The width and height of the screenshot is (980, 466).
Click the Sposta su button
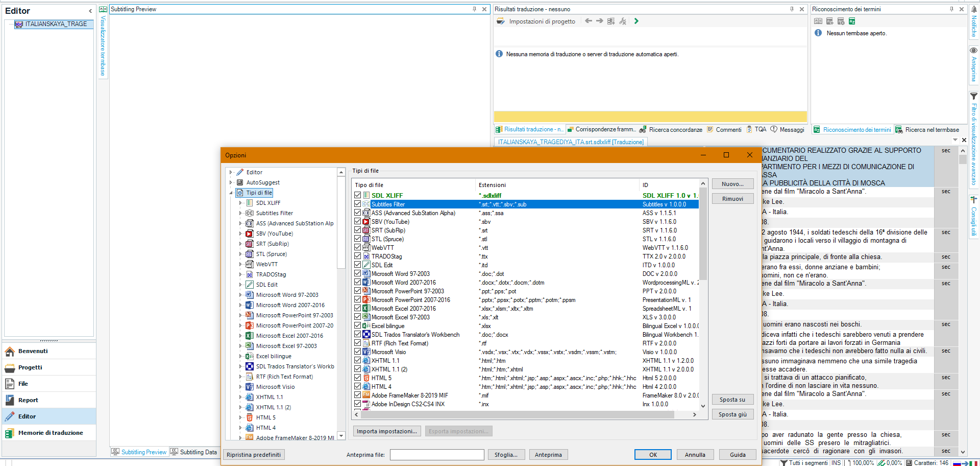coord(732,400)
